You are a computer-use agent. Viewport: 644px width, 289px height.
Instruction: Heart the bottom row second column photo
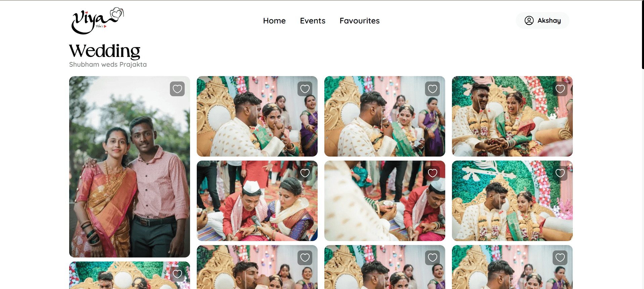[x=305, y=257]
